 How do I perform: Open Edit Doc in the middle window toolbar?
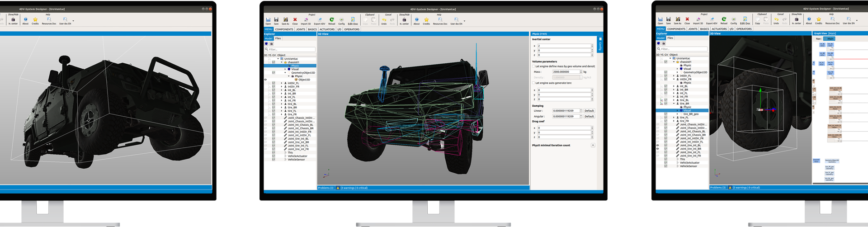(x=353, y=20)
